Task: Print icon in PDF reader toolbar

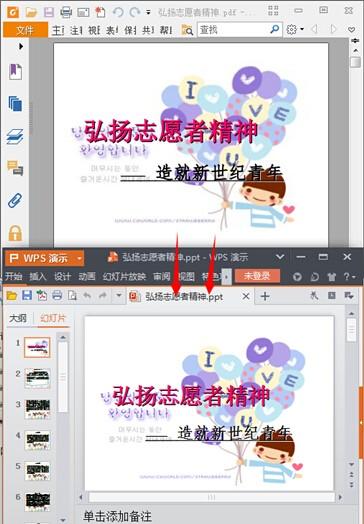Action: [66, 12]
